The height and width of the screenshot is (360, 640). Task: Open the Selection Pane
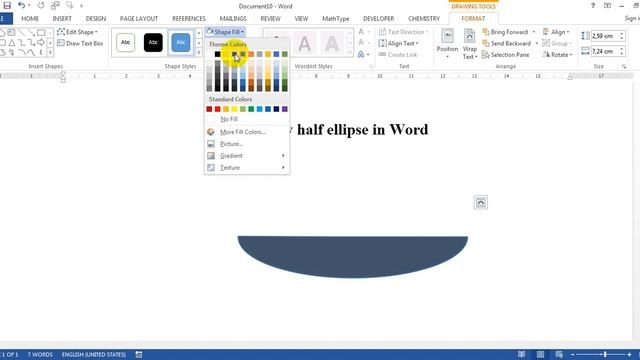(x=506, y=55)
